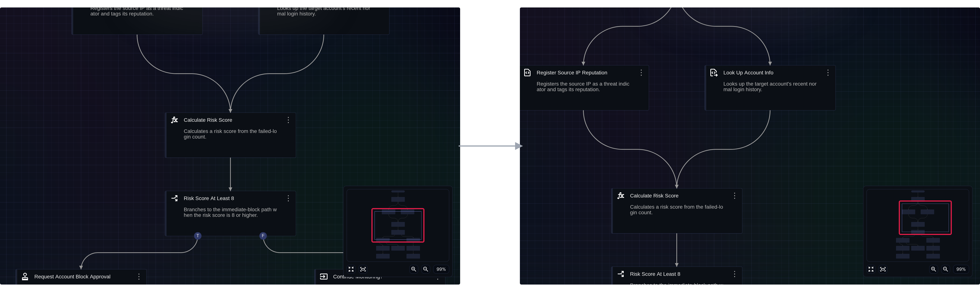Select the Calculate Risk Score title, left canvas

pos(208,120)
